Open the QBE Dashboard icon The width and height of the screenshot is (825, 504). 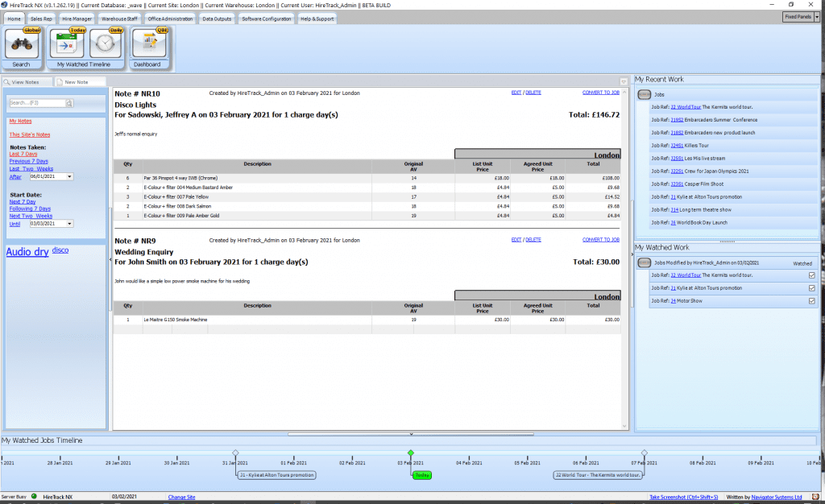[149, 44]
